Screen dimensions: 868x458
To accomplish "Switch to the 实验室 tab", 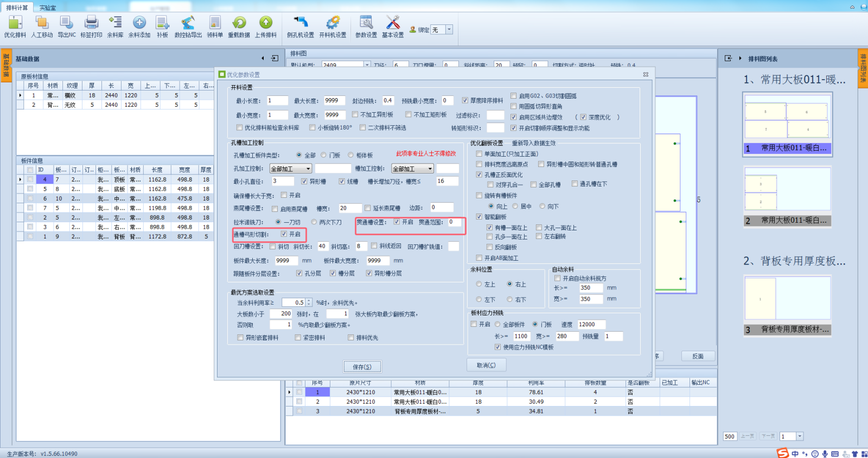I will pos(48,8).
